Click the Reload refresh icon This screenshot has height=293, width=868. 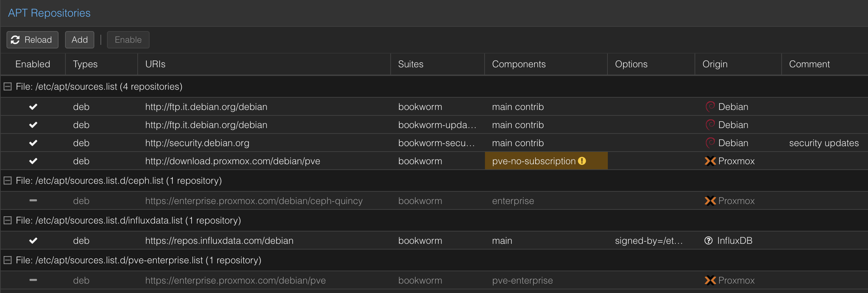click(x=15, y=40)
